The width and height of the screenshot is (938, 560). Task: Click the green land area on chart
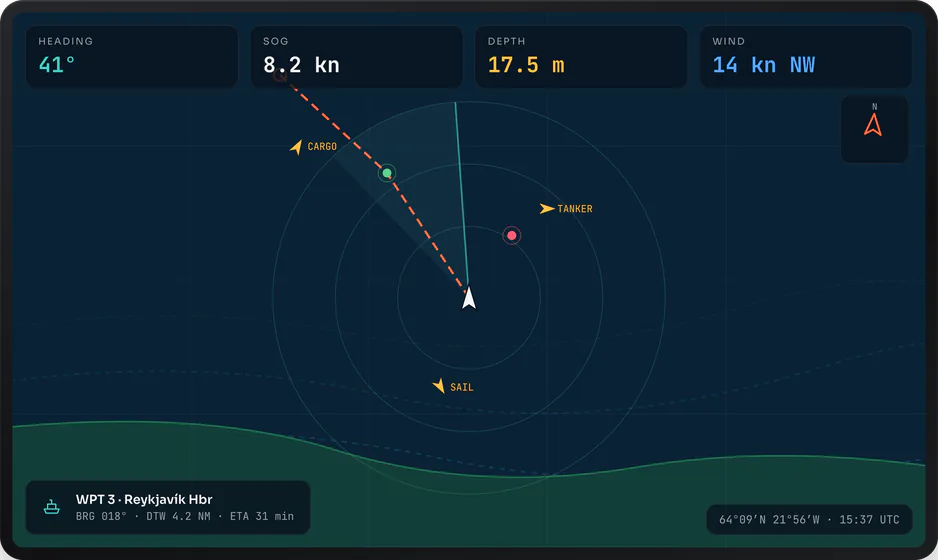coord(469,509)
